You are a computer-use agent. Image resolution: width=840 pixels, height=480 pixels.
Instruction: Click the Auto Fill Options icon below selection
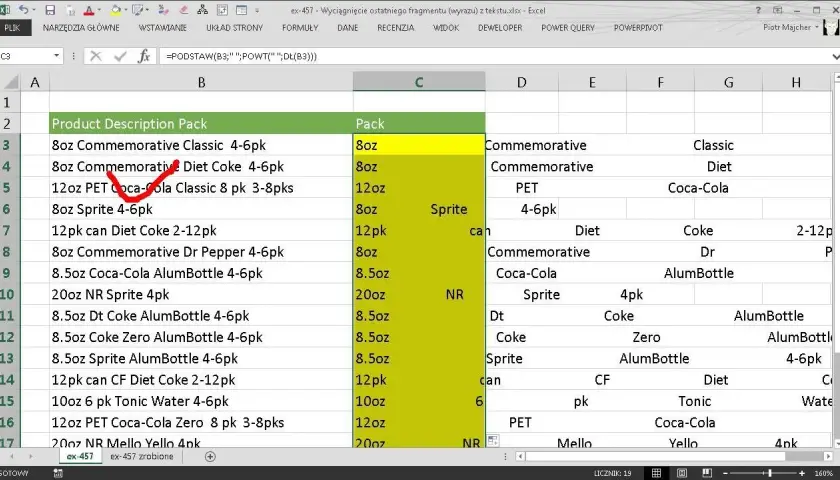(493, 440)
